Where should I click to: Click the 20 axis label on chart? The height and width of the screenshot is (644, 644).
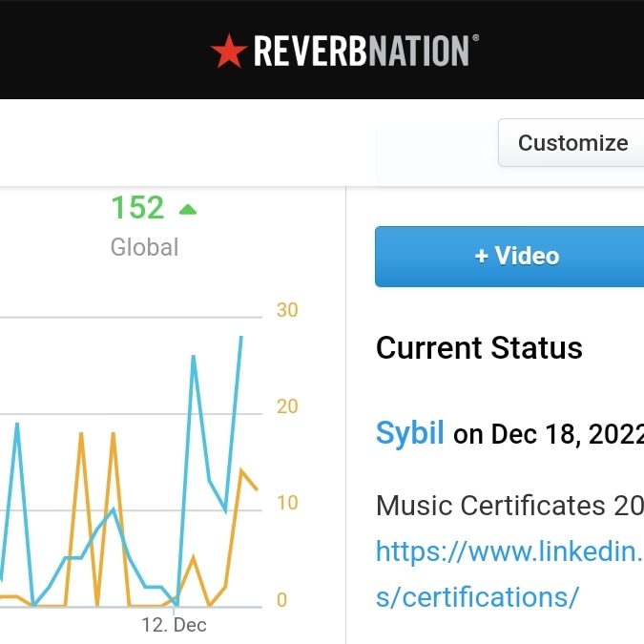[287, 406]
